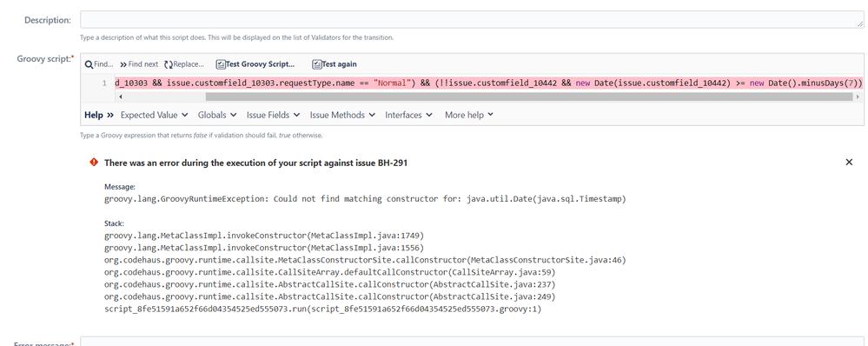Click the Find next double-chevron icon

tap(123, 64)
